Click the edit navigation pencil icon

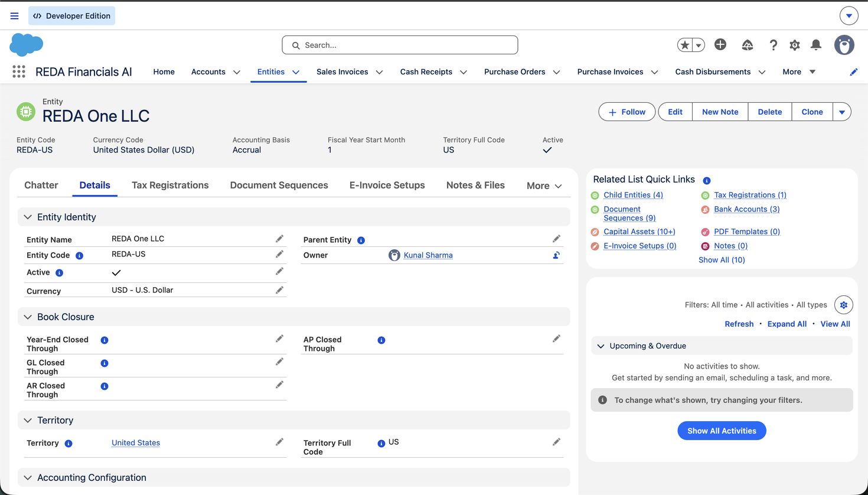pos(853,72)
